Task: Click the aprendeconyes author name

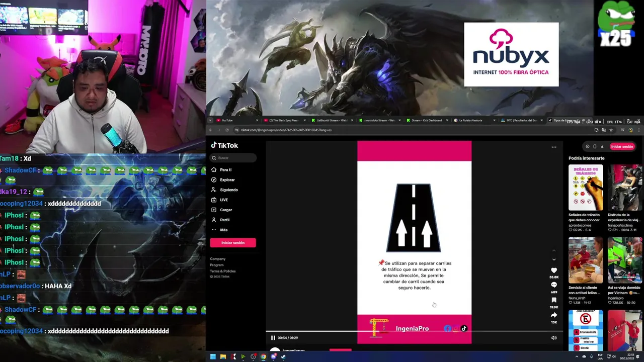Action: pyautogui.click(x=580, y=225)
